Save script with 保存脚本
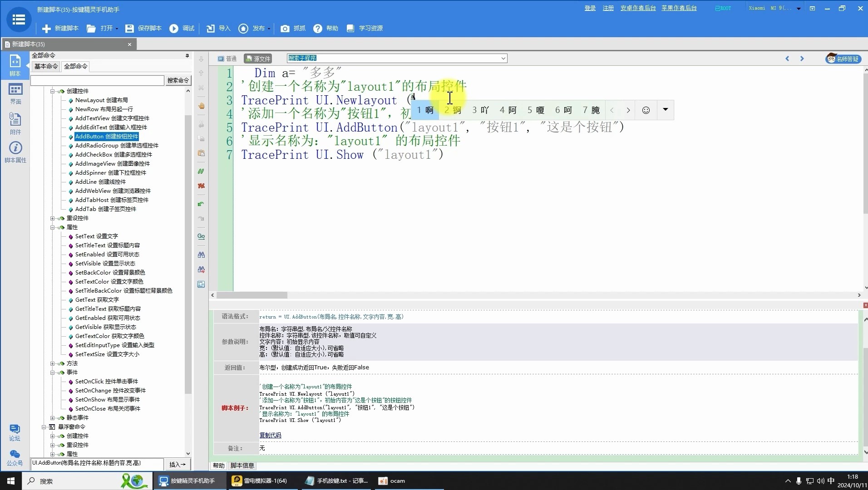Screen dimensions: 868x490 [x=143, y=28]
